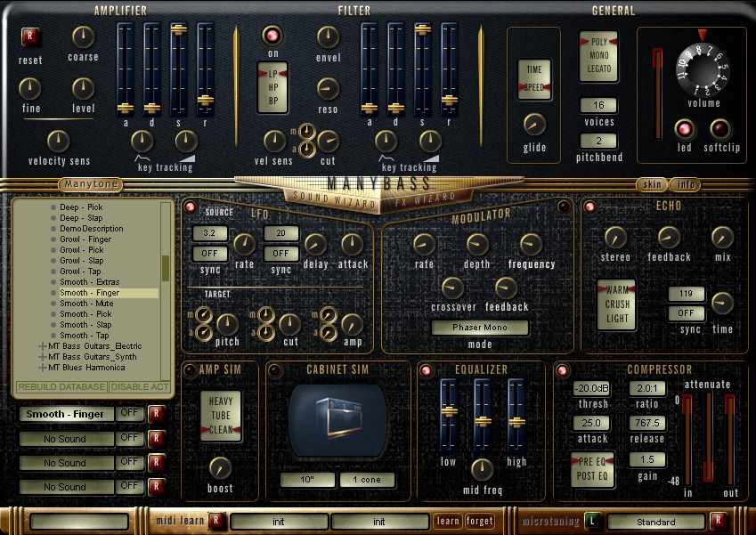The width and height of the screenshot is (756, 535).
Task: Enable the Cabinet Sim power LED
Action: coord(274,370)
